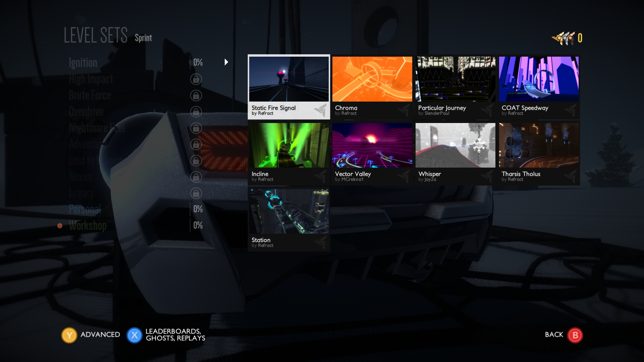Image resolution: width=644 pixels, height=362 pixels.
Task: Select the Ignition level set
Action: pos(83,63)
